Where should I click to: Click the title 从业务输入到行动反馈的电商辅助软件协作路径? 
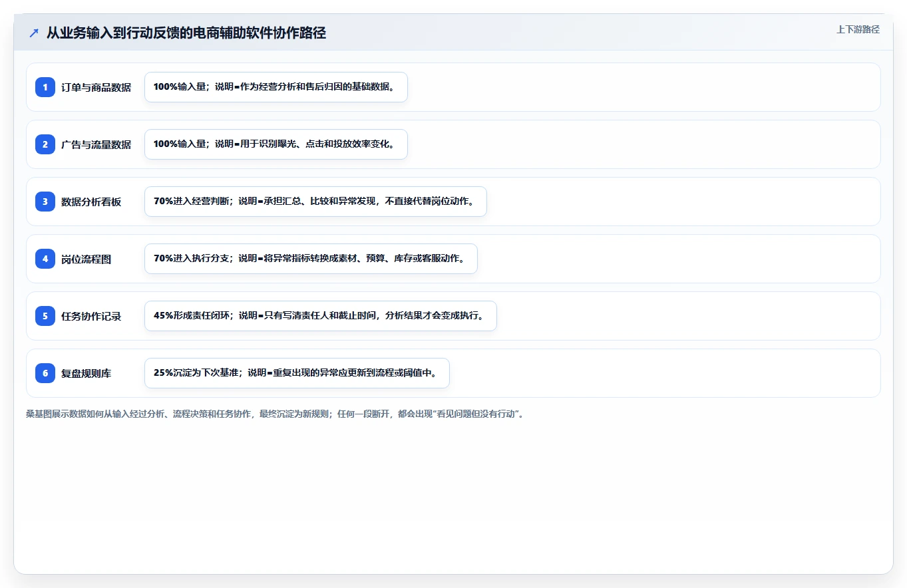tap(186, 33)
